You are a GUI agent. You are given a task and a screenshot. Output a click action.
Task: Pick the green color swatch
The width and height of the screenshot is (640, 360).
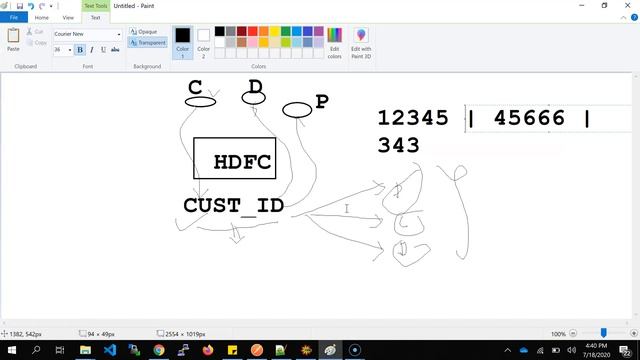point(286,31)
